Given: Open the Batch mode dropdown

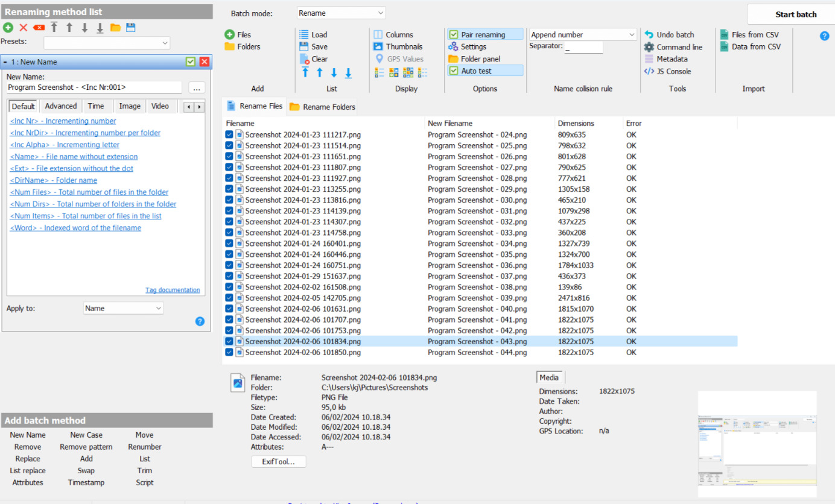Looking at the screenshot, I should tap(341, 13).
